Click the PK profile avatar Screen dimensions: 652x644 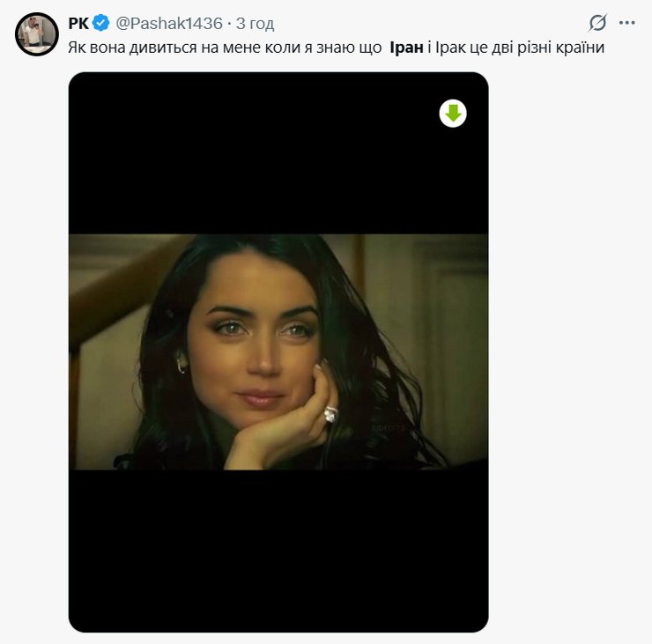coord(37,33)
